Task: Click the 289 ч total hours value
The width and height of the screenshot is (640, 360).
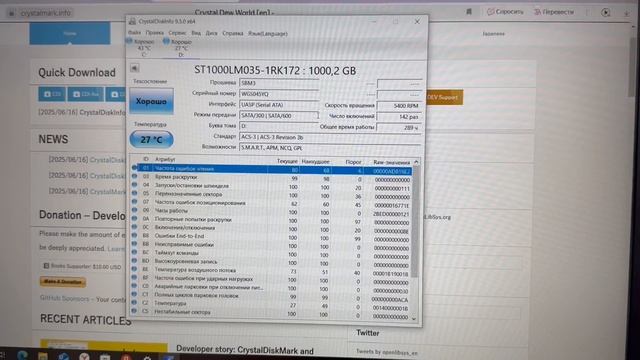Action: [399, 128]
